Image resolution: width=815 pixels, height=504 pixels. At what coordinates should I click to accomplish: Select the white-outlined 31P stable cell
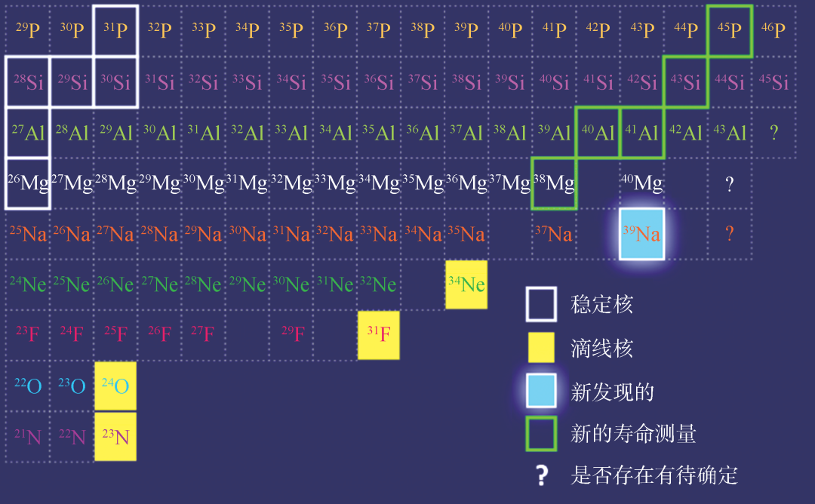coord(115,29)
